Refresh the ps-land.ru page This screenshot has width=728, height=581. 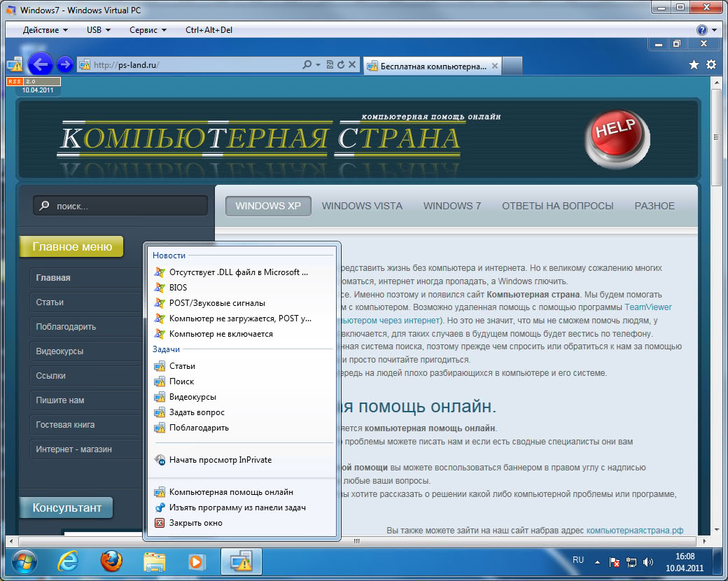pos(341,64)
